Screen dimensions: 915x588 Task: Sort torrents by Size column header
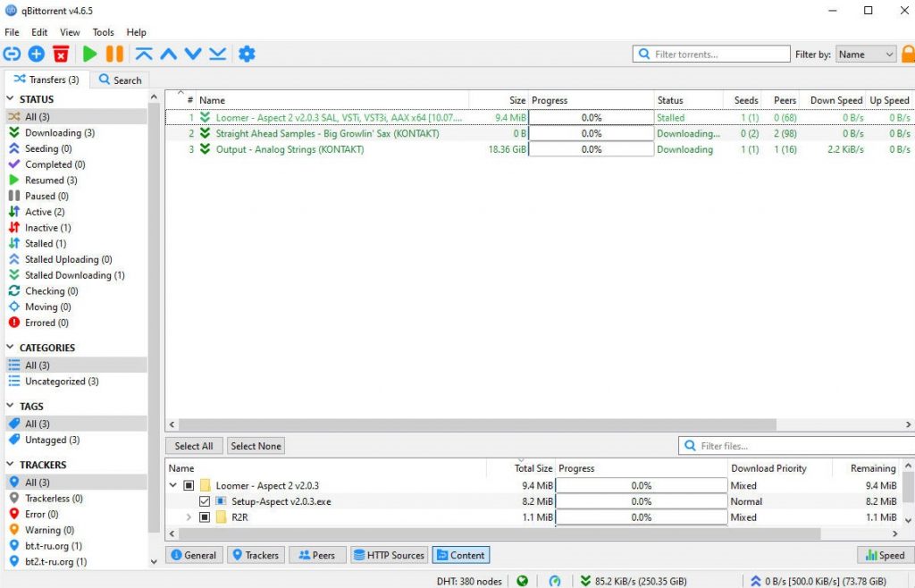point(517,100)
